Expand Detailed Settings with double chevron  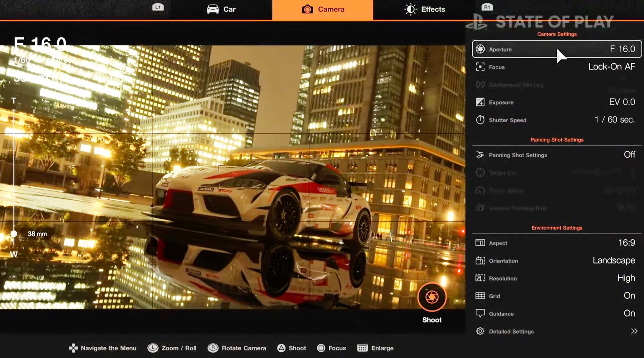pyautogui.click(x=634, y=331)
